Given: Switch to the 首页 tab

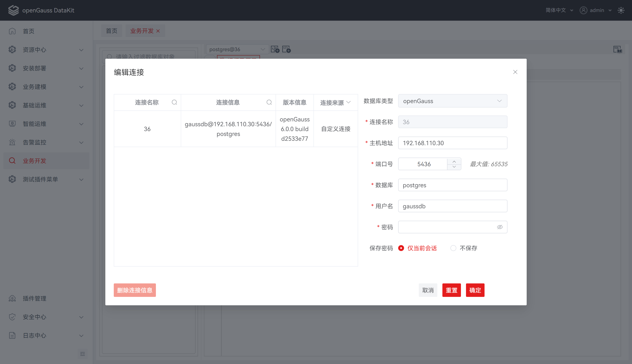Looking at the screenshot, I should click(112, 31).
